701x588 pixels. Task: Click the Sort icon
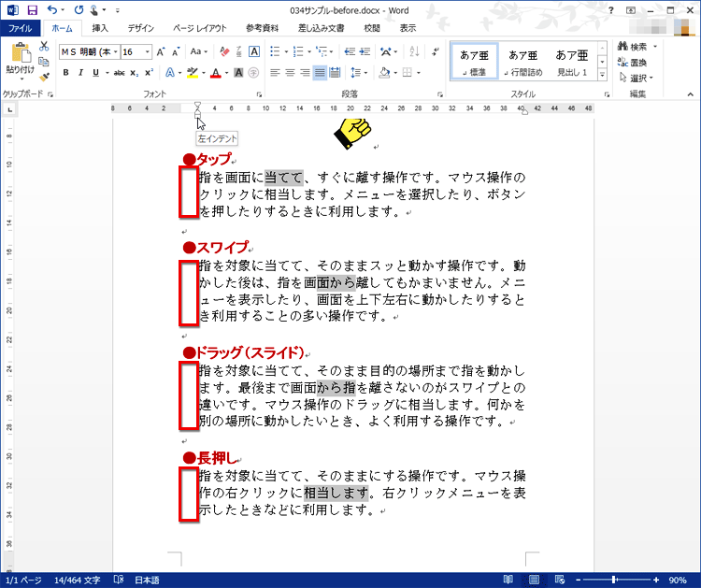414,51
